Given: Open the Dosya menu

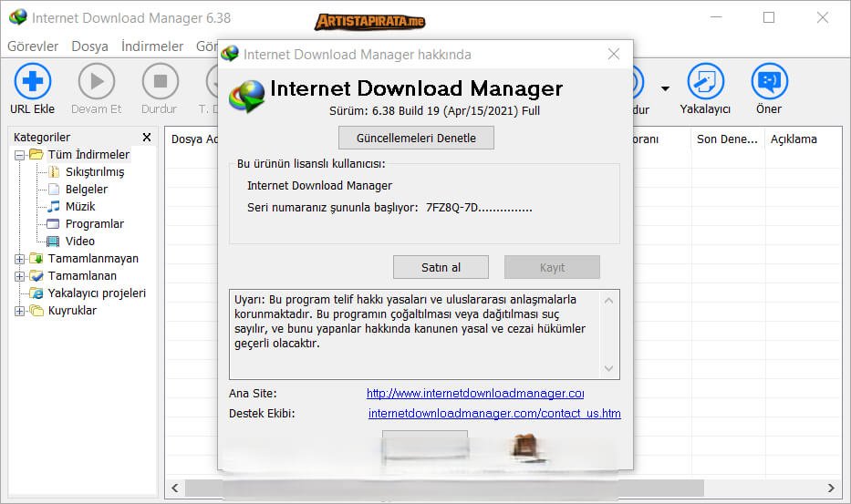Looking at the screenshot, I should point(89,46).
